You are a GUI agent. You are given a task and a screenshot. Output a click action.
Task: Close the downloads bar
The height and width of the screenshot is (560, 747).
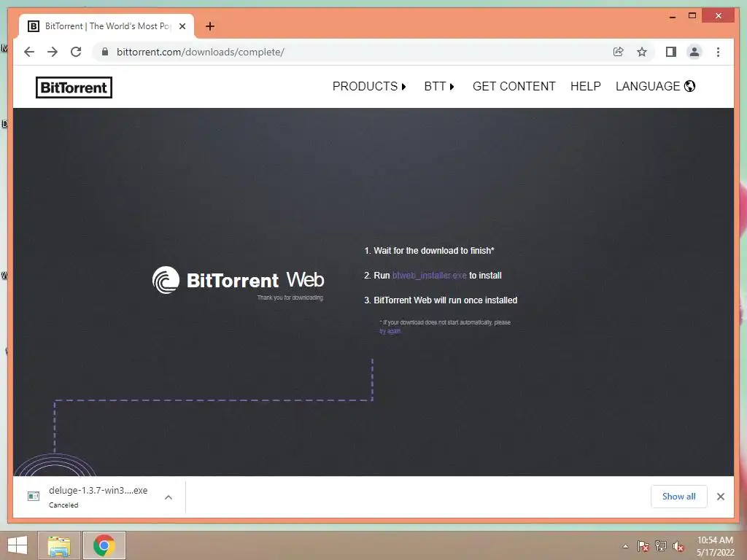720,496
